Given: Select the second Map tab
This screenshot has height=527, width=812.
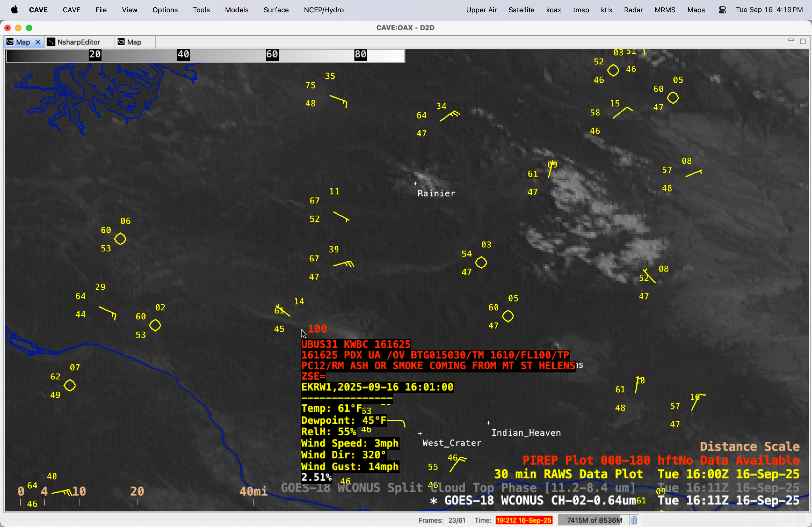Looking at the screenshot, I should click(134, 42).
